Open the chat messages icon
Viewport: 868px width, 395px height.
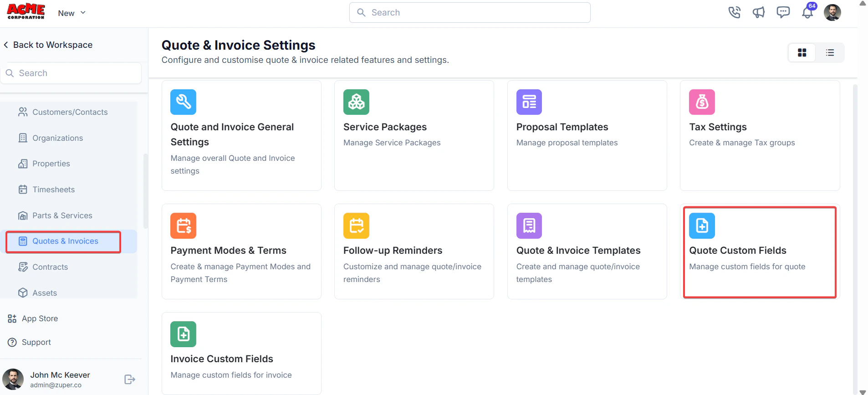[x=783, y=12]
